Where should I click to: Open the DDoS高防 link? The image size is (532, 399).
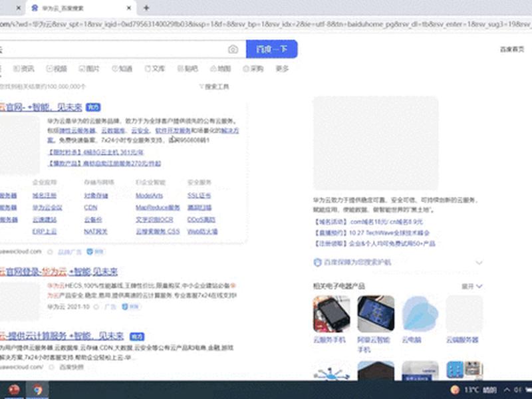coord(201,220)
